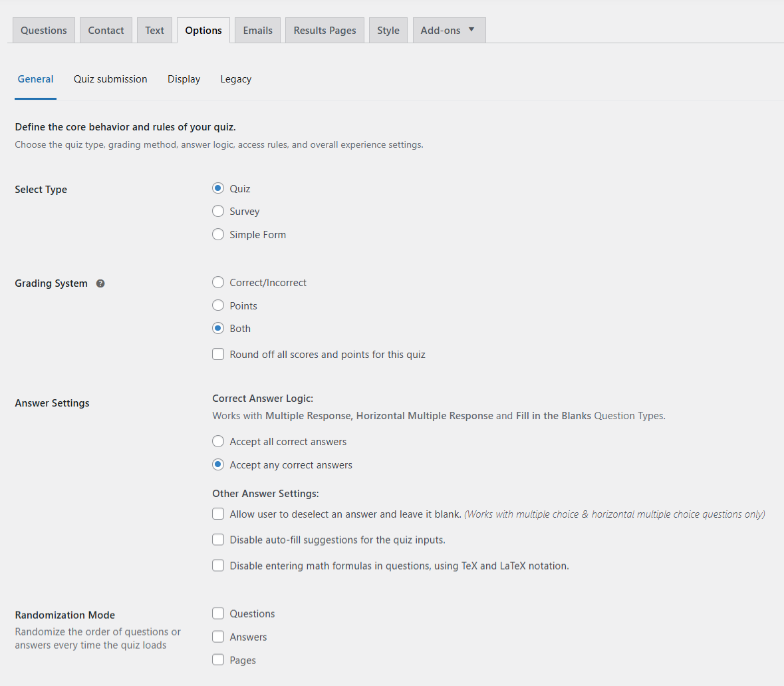Choose Simple Form type
The image size is (784, 686).
click(218, 234)
